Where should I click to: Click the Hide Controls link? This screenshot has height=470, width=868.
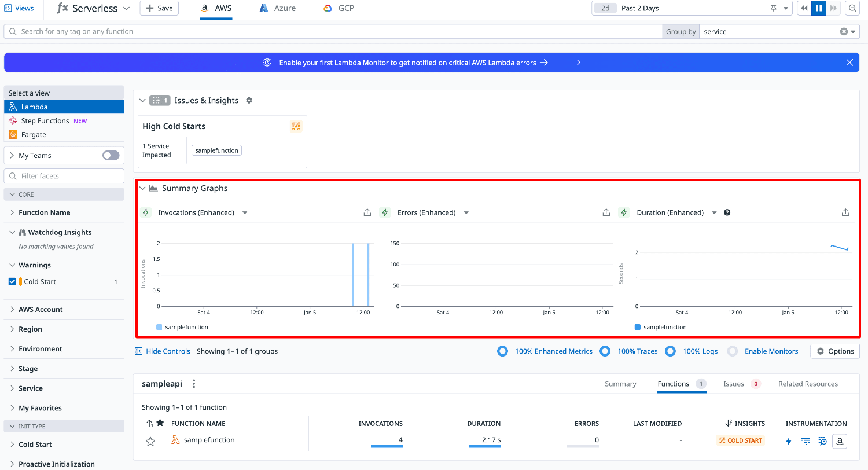163,351
